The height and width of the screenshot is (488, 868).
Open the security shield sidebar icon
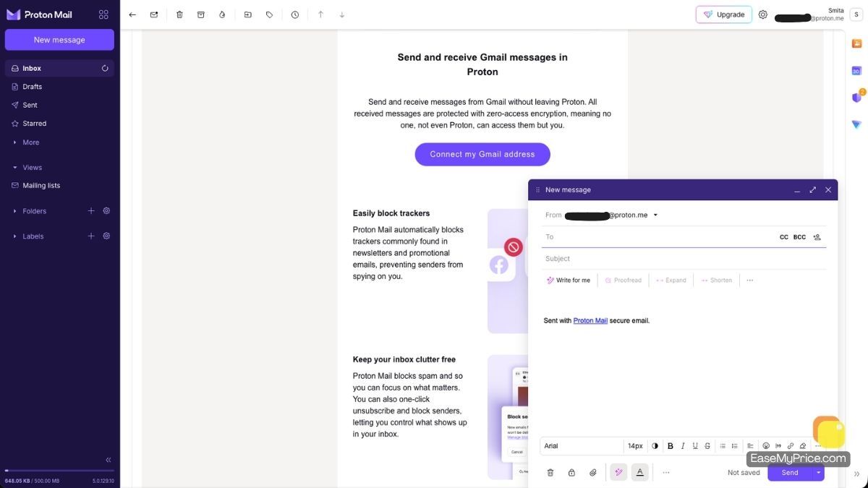pyautogui.click(x=856, y=97)
